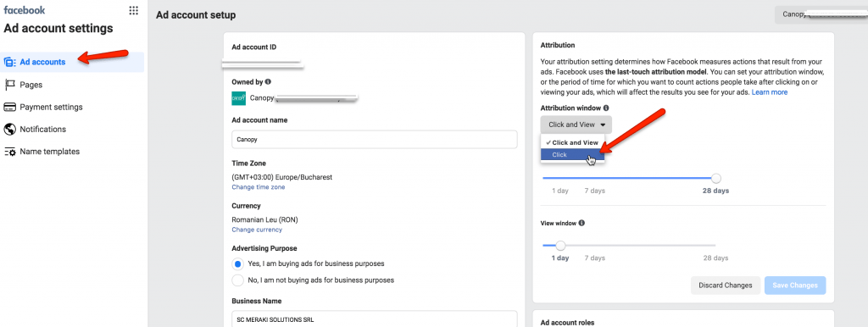Screen dimensions: 868x327
Task: Click the Ad account setup page title
Action: pos(196,15)
